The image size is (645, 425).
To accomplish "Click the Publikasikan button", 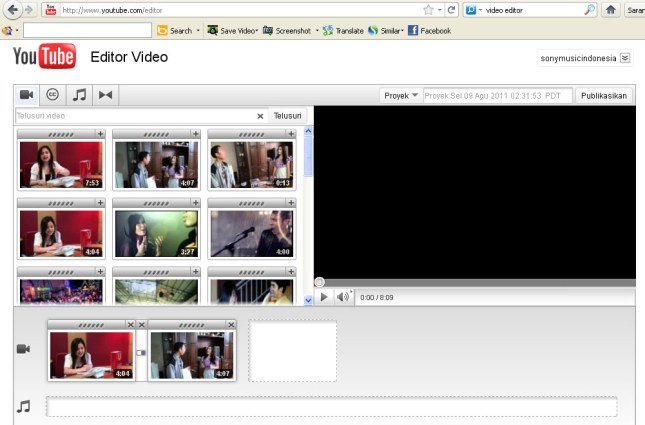I will (x=603, y=96).
